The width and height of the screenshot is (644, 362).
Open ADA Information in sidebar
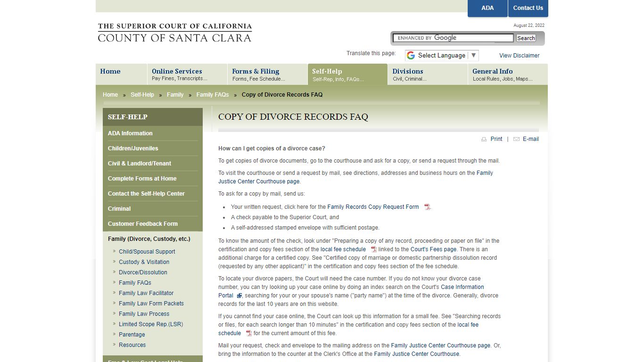tap(153, 133)
